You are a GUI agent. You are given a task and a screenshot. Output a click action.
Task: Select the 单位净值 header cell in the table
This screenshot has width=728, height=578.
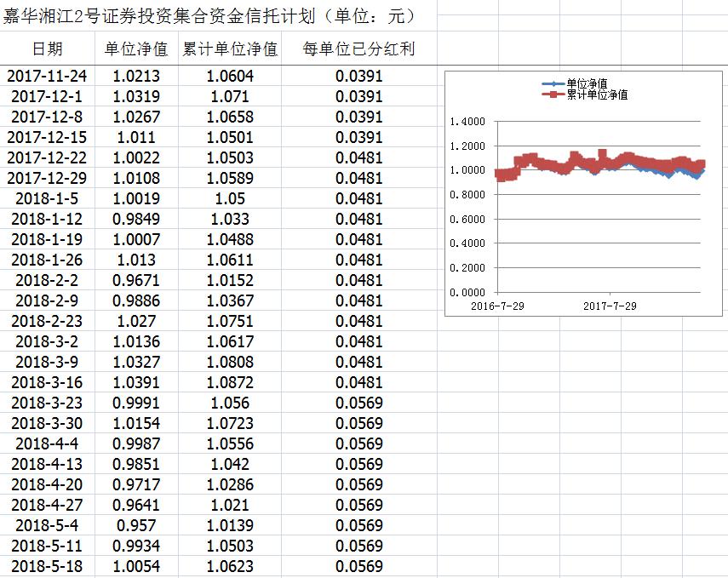pos(136,49)
